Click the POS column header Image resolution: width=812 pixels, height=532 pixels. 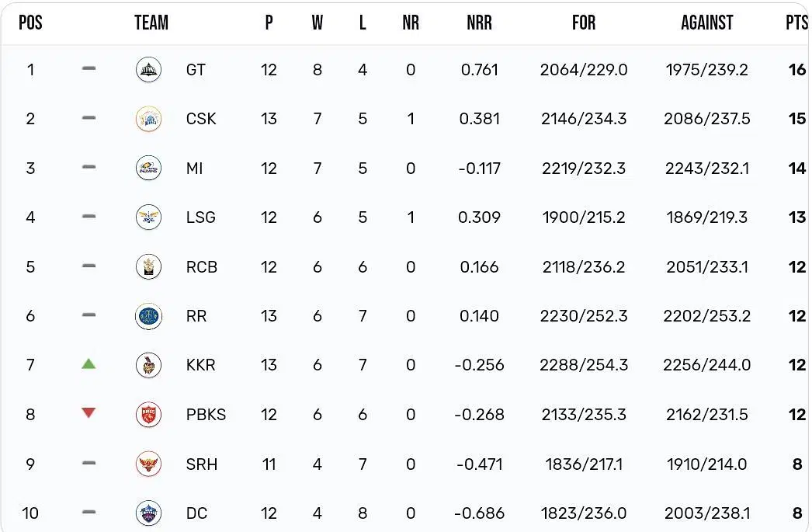point(30,23)
